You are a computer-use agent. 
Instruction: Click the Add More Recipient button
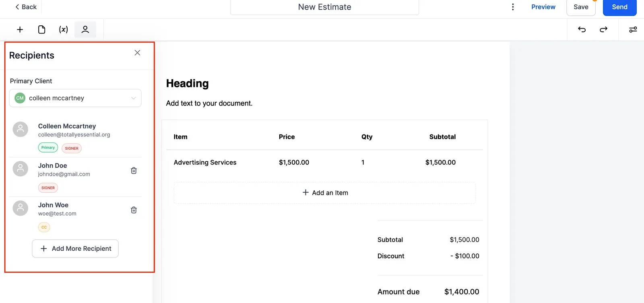click(75, 249)
